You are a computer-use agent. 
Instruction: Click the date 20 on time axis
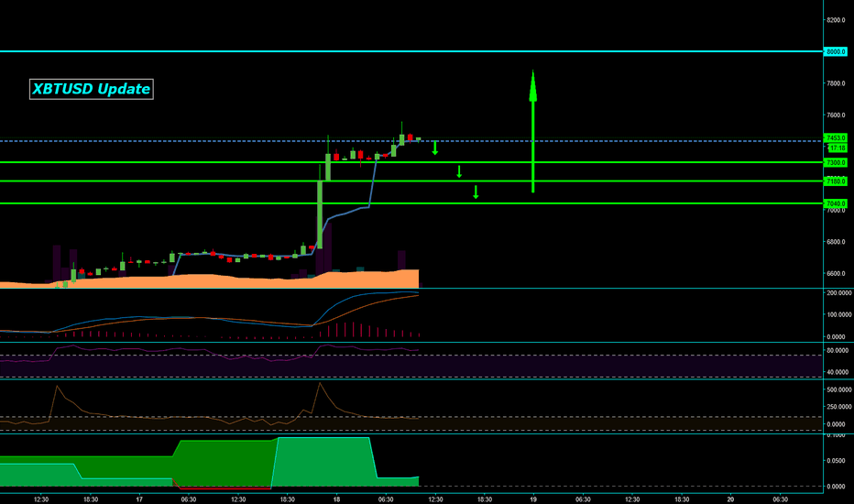click(730, 499)
